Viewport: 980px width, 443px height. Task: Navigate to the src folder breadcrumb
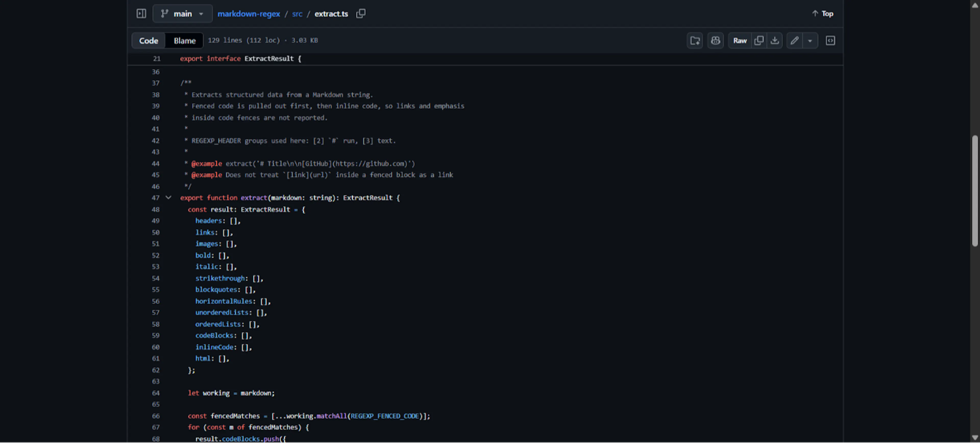coord(297,14)
